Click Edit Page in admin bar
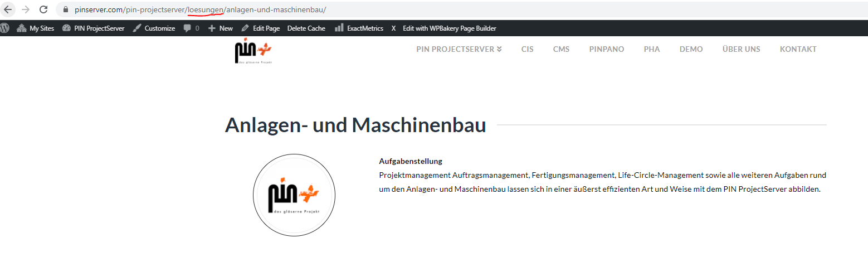The width and height of the screenshot is (868, 257). pyautogui.click(x=260, y=28)
